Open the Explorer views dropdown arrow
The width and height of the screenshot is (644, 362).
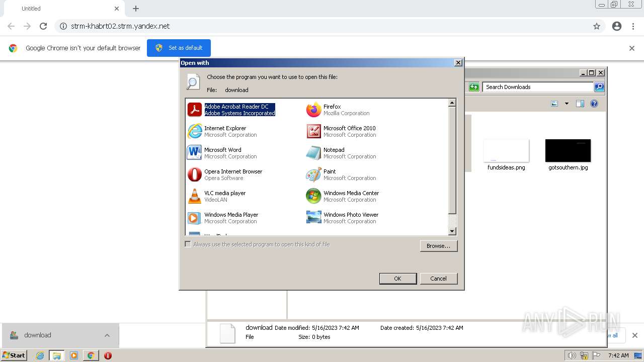[567, 104]
